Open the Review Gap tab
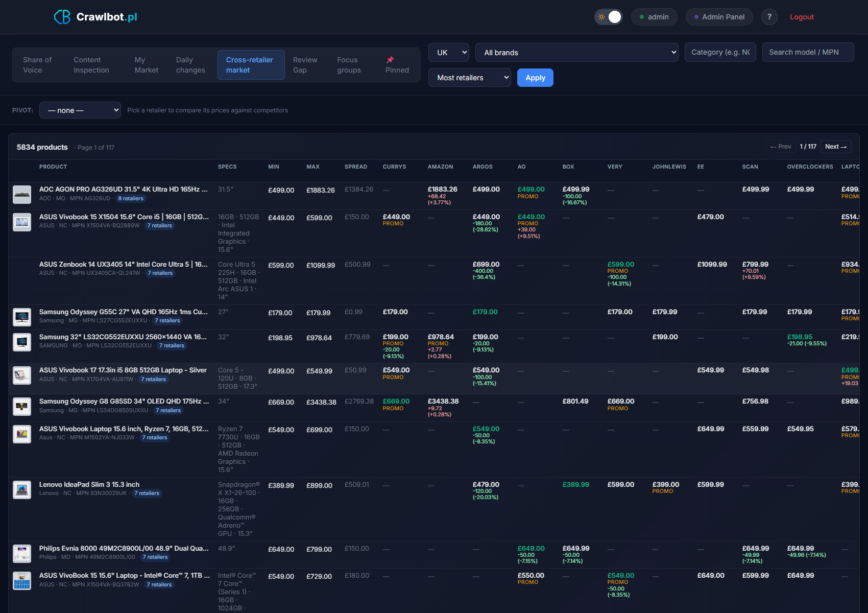Screen dimensions: 868x613 pyautogui.click(x=305, y=65)
